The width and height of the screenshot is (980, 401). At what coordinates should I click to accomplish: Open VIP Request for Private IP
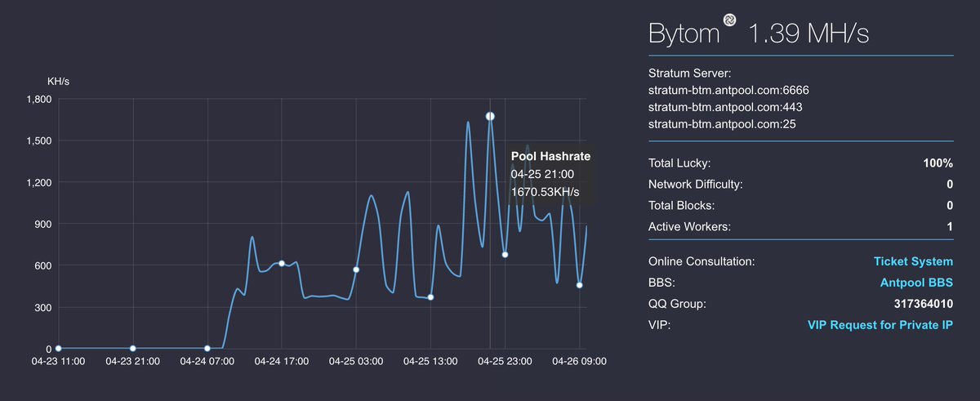point(880,325)
